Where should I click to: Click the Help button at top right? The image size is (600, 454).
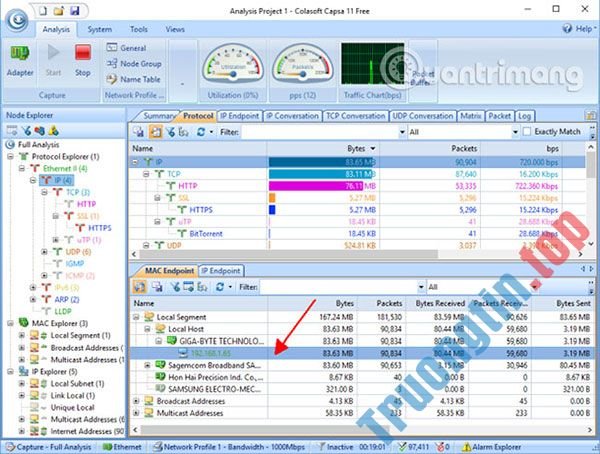[x=577, y=30]
